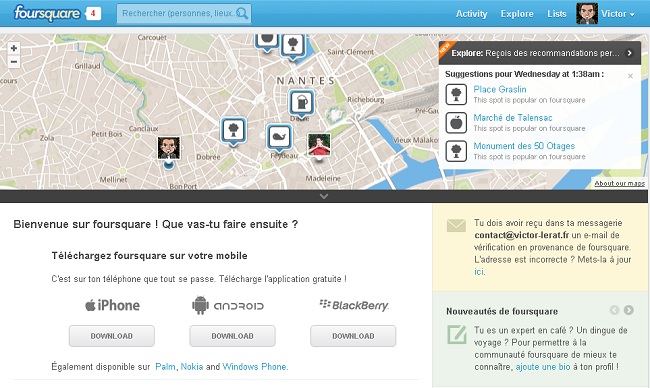Screen dimensions: 650x388
Task: Click the red-shirt user photo on map
Action: (319, 145)
